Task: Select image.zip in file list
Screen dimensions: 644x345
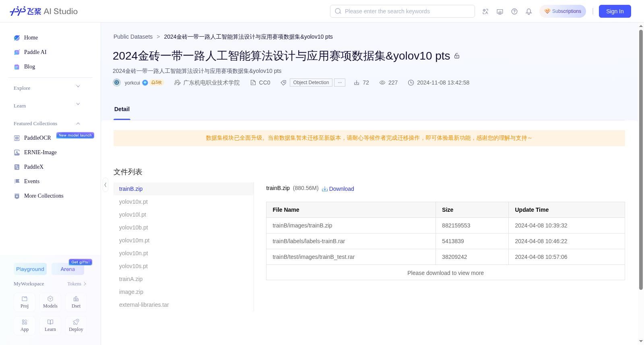Action: (184, 292)
